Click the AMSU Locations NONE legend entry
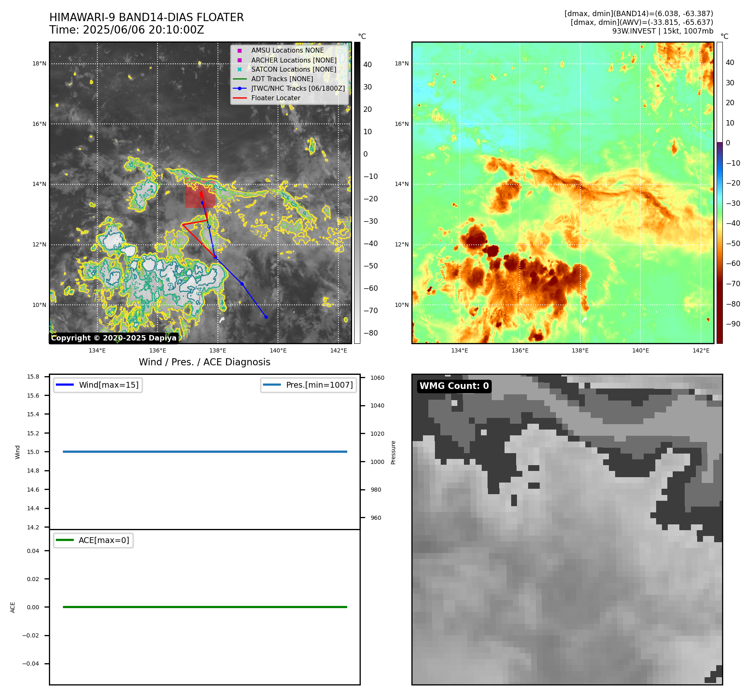The width and height of the screenshot is (751, 700). 287,51
